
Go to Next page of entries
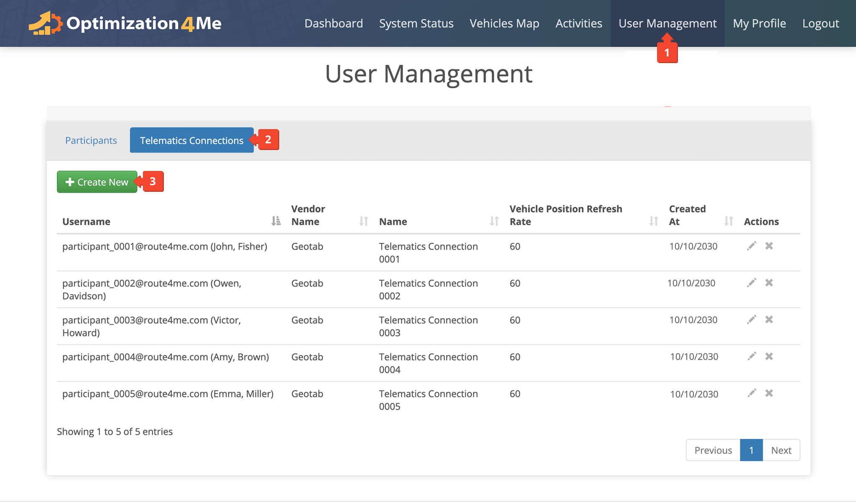(781, 450)
